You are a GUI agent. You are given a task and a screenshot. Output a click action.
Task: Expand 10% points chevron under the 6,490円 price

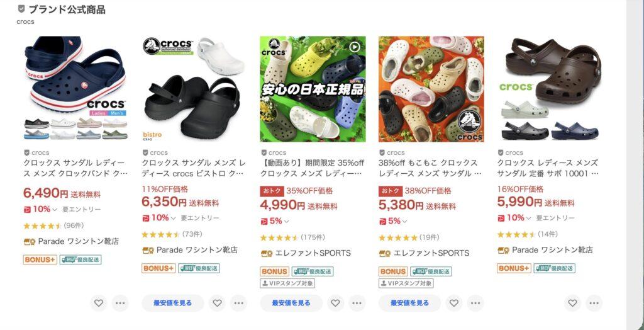55,210
